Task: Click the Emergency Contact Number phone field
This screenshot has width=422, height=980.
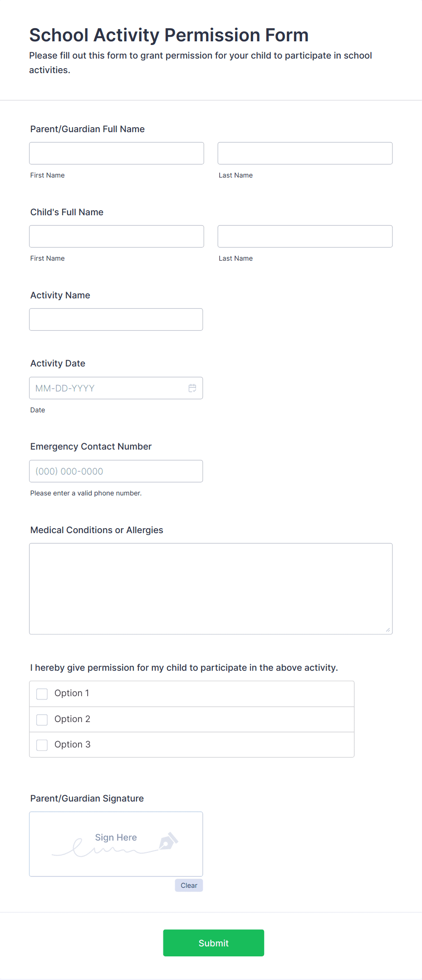Action: (x=116, y=471)
